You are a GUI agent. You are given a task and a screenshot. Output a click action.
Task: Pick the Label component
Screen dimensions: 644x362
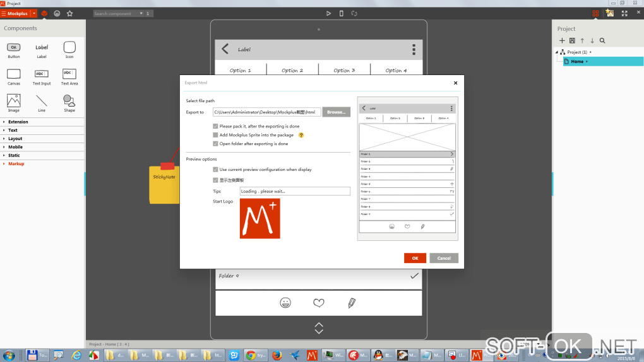click(42, 50)
